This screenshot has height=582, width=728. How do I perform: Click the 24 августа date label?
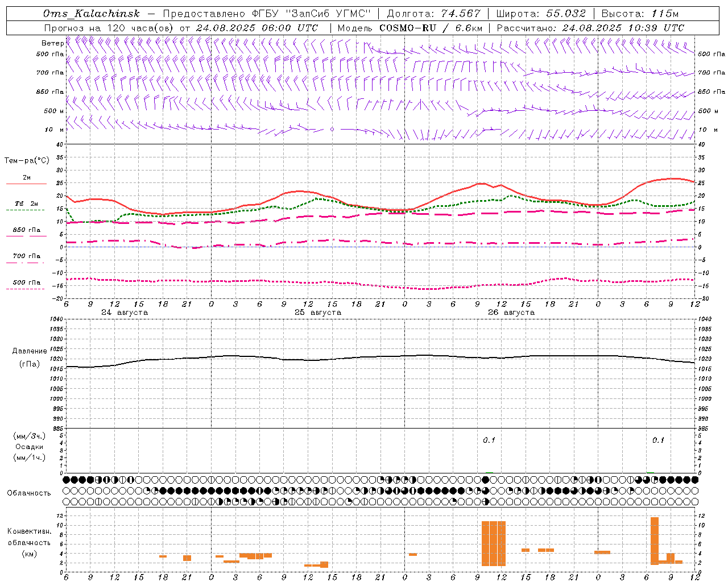click(x=125, y=313)
